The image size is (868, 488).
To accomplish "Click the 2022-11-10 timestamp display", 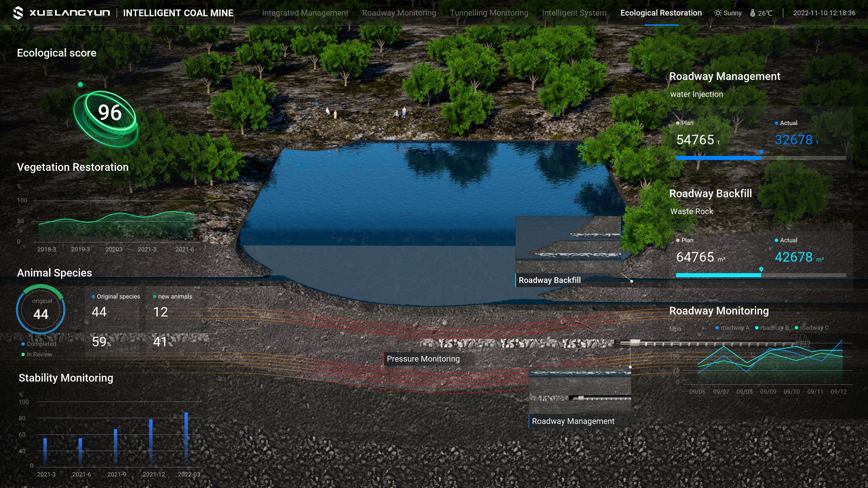I will click(x=824, y=13).
